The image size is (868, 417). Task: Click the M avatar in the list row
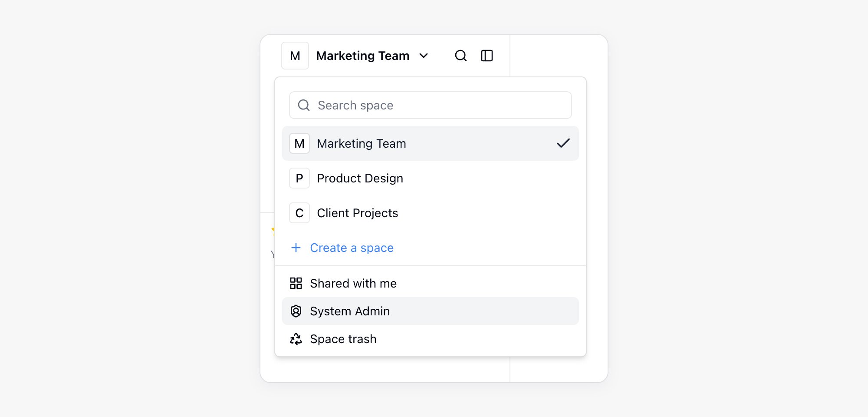tap(299, 143)
